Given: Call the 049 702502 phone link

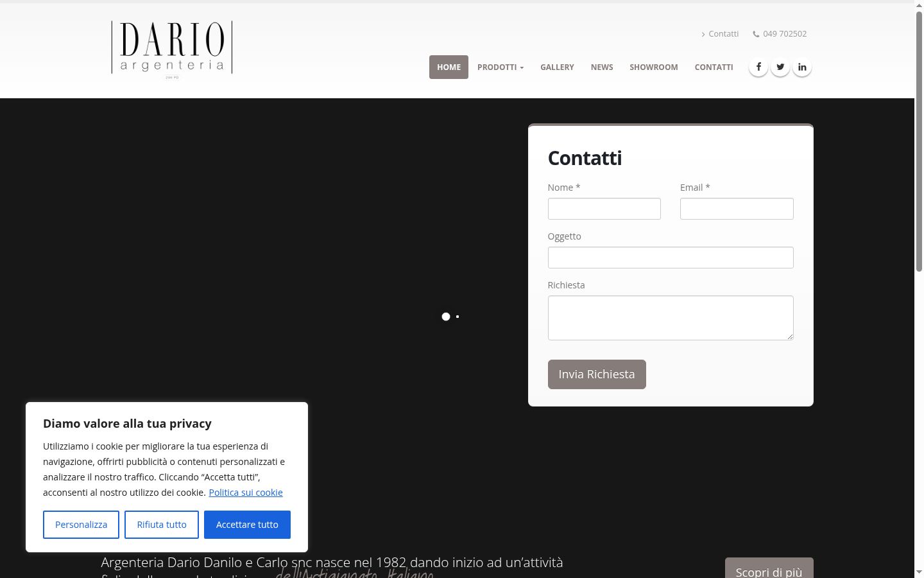Looking at the screenshot, I should pos(785,34).
